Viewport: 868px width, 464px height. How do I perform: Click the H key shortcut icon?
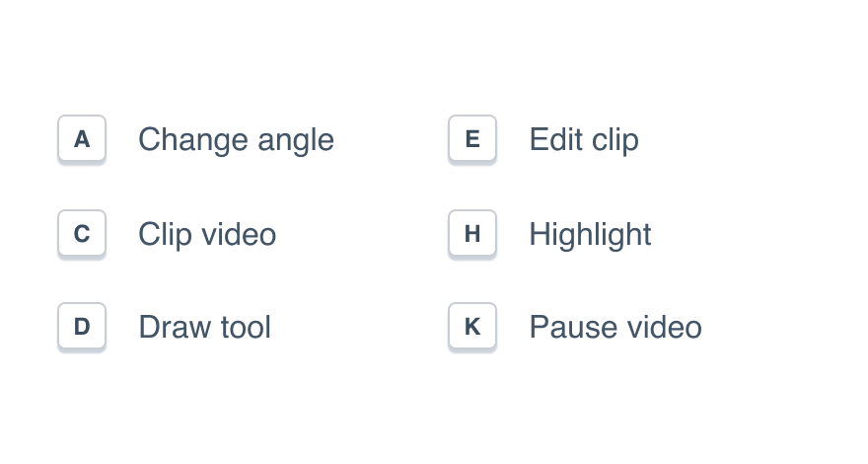472,234
